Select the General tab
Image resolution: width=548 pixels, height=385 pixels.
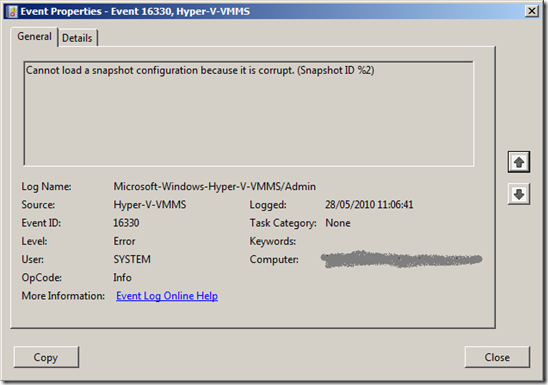click(x=34, y=36)
